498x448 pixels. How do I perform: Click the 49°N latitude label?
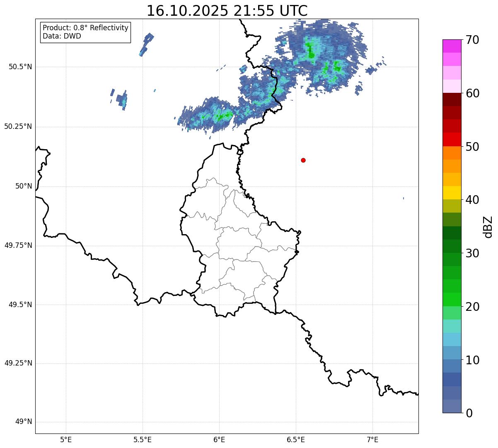[x=24, y=422]
